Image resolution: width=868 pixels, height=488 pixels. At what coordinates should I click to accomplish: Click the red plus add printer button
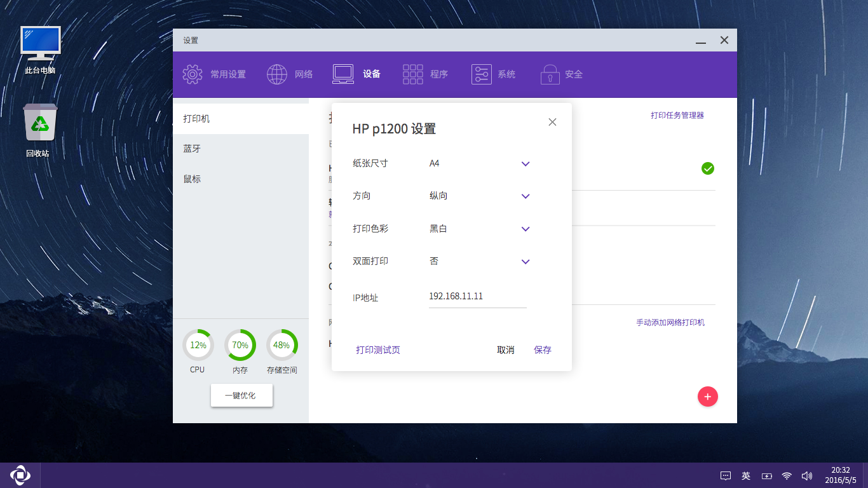(708, 396)
